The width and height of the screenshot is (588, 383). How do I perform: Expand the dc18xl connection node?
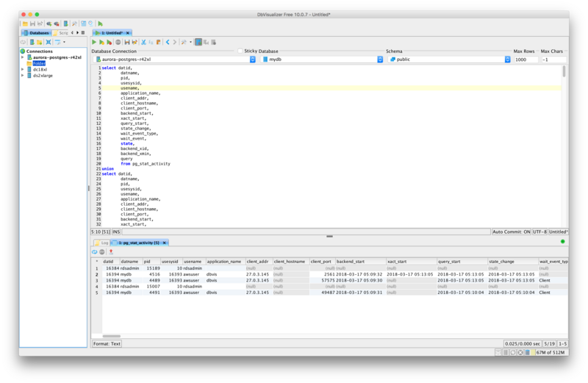[23, 69]
